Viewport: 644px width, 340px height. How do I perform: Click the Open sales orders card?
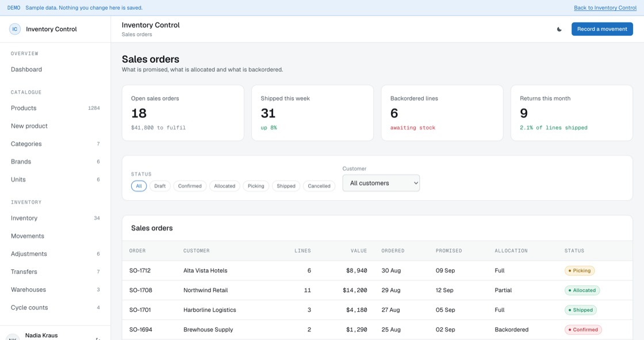tap(183, 113)
